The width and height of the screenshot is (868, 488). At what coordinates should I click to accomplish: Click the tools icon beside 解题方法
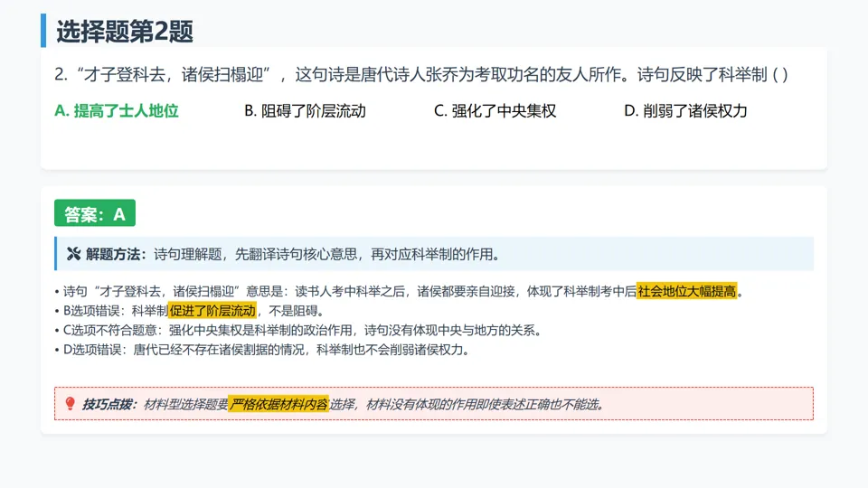coord(73,254)
